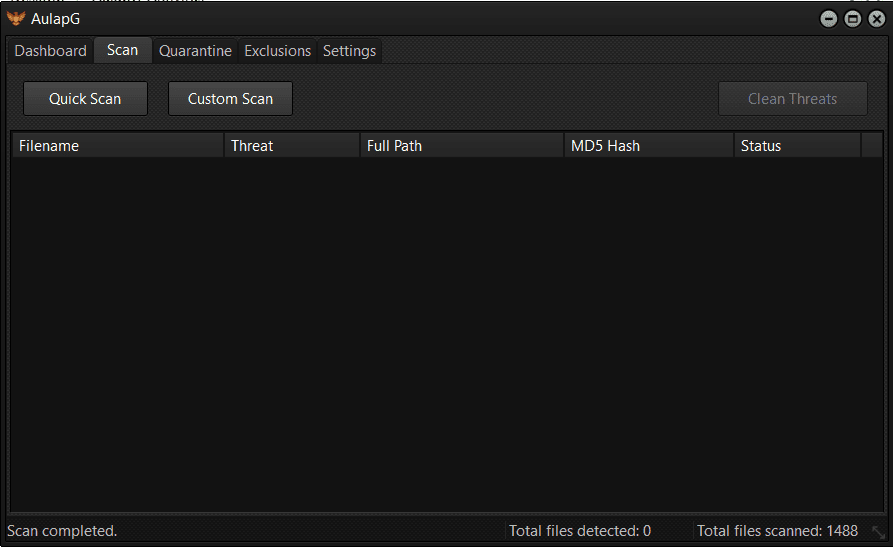
Task: Minimize the AulapG window
Action: pyautogui.click(x=829, y=19)
